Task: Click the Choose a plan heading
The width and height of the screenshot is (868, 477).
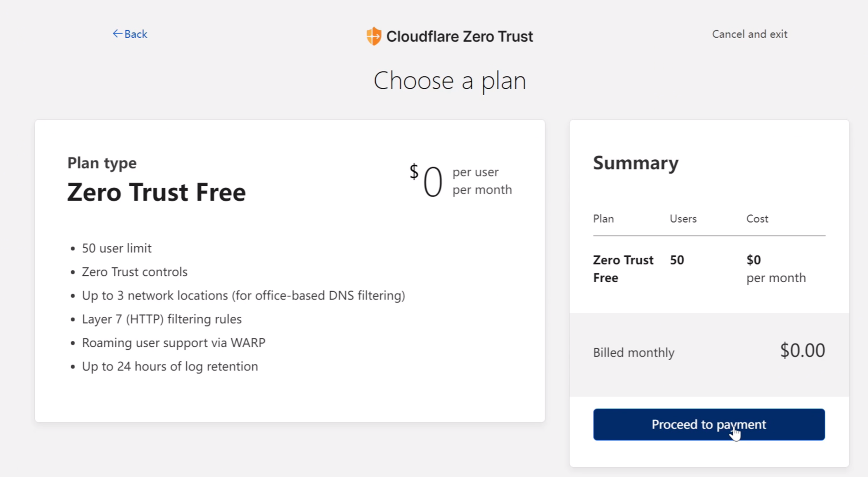Action: [449, 81]
